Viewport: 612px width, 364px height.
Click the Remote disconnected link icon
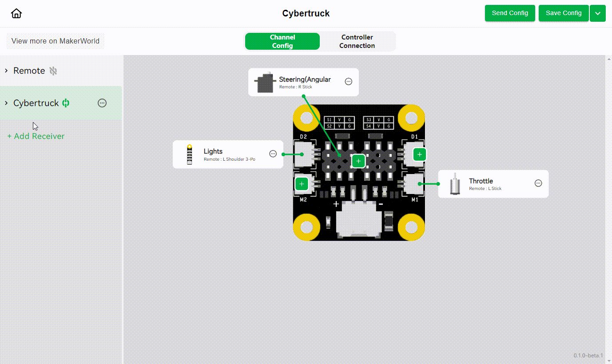pos(53,71)
